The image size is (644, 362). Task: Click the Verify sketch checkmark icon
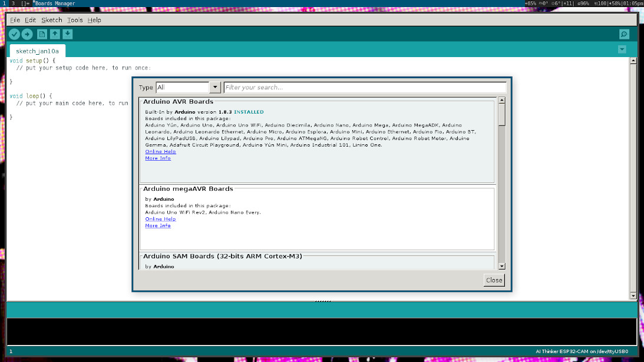click(15, 34)
